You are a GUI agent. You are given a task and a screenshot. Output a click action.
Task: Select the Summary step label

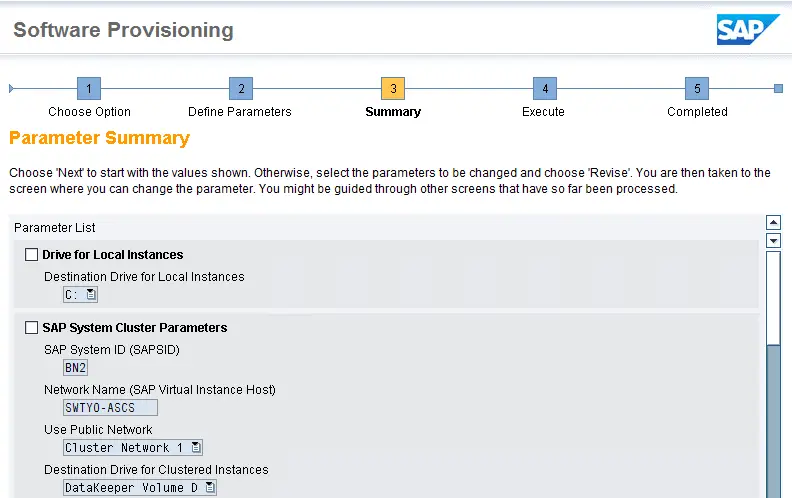click(393, 112)
